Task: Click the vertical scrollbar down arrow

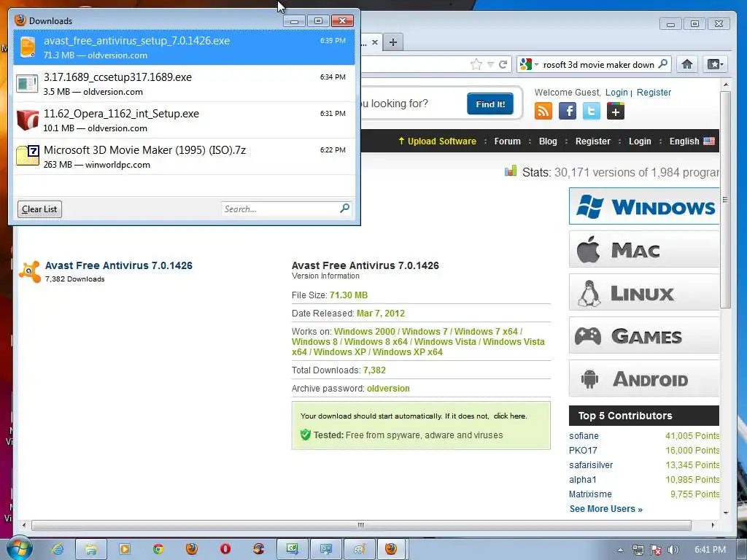Action: 726,513
